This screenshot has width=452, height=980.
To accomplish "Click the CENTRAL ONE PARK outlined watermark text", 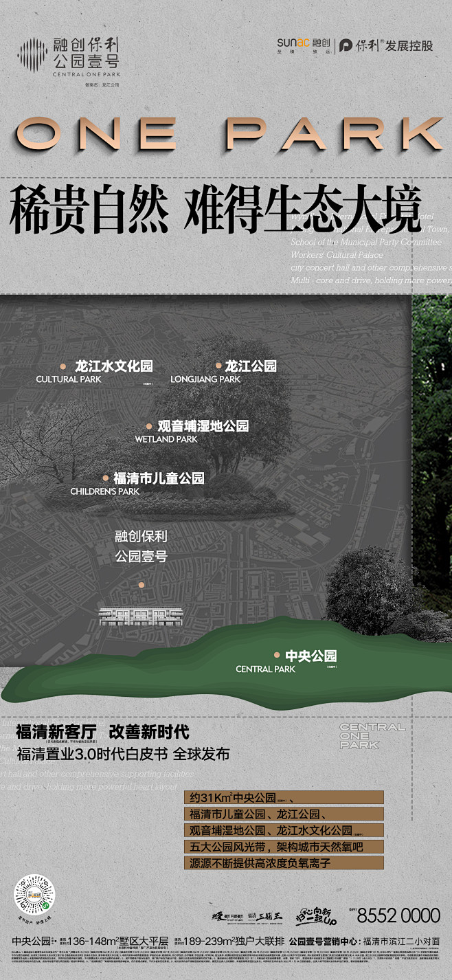I will [372, 735].
